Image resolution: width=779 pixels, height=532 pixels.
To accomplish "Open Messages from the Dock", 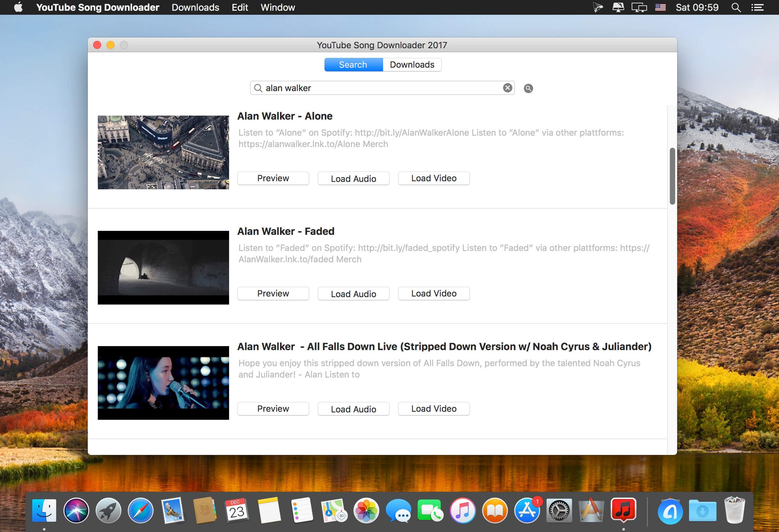I will pos(398,511).
